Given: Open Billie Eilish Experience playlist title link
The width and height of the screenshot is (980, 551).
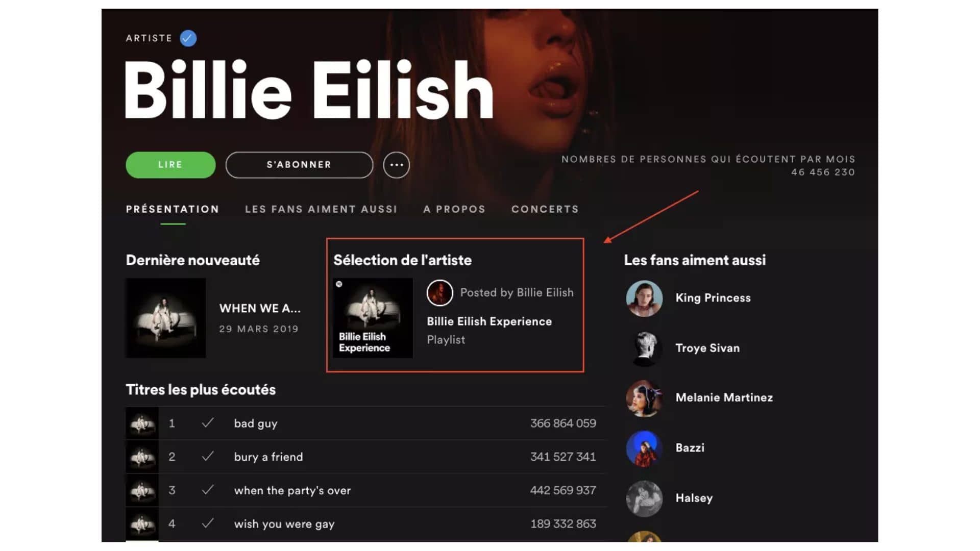Looking at the screenshot, I should point(489,321).
